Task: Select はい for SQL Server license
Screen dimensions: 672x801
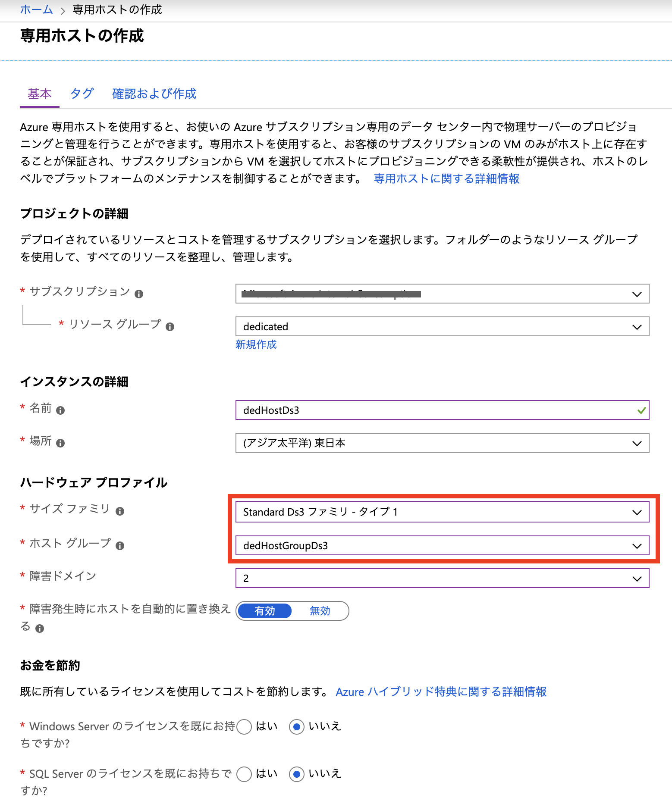Action: click(x=244, y=774)
